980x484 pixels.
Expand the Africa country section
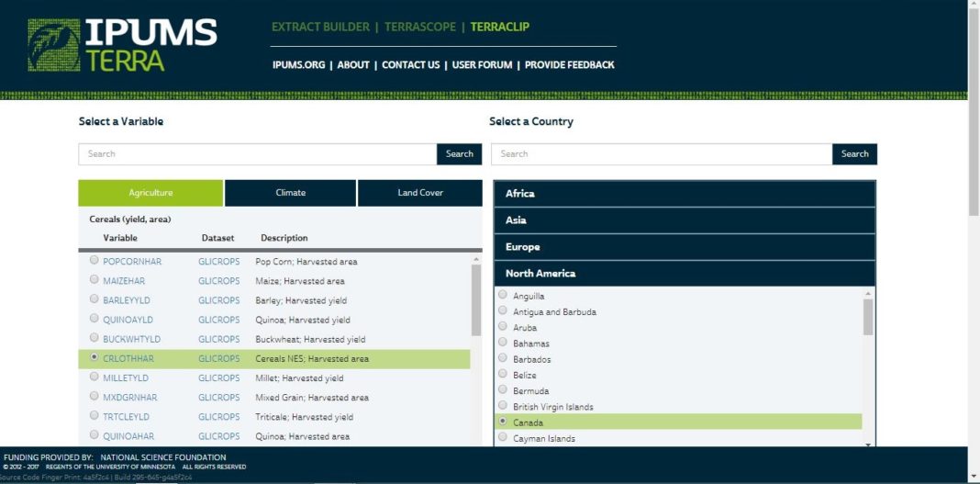tap(684, 194)
